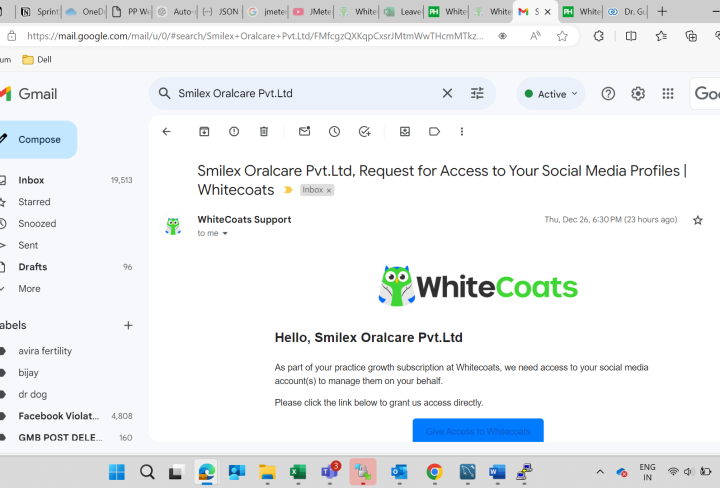
Task: Open Excel from the taskbar
Action: tap(298, 472)
